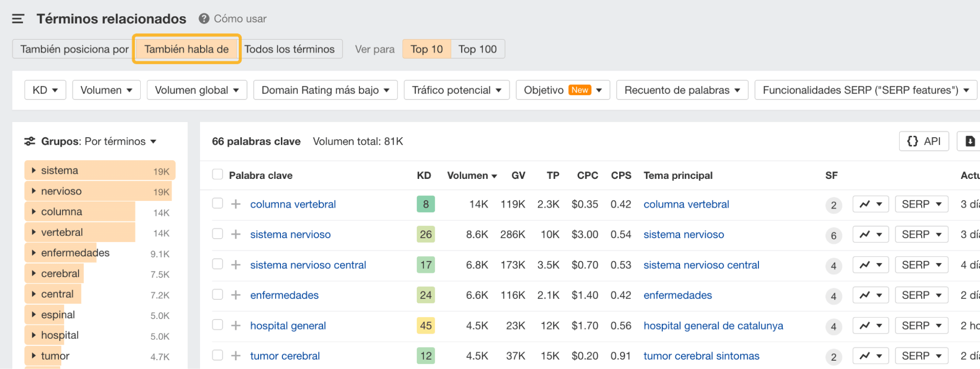Image resolution: width=980 pixels, height=369 pixels.
Task: Check the box for sistema nervioso central
Action: coord(218,264)
